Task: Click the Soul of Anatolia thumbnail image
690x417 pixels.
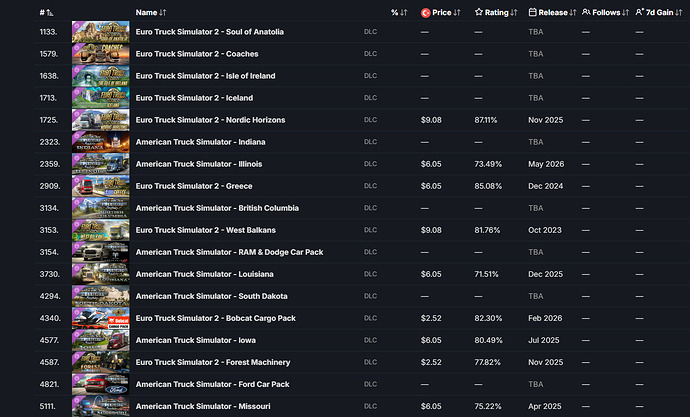Action: [x=101, y=32]
